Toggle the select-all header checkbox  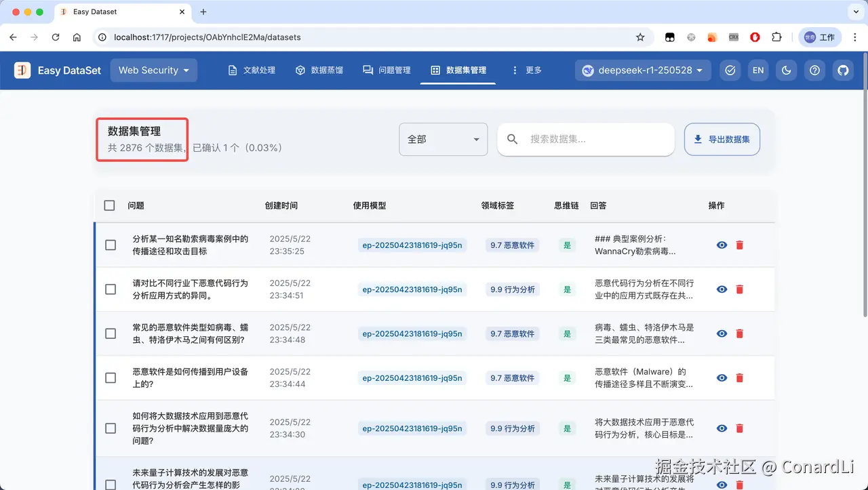tap(109, 205)
